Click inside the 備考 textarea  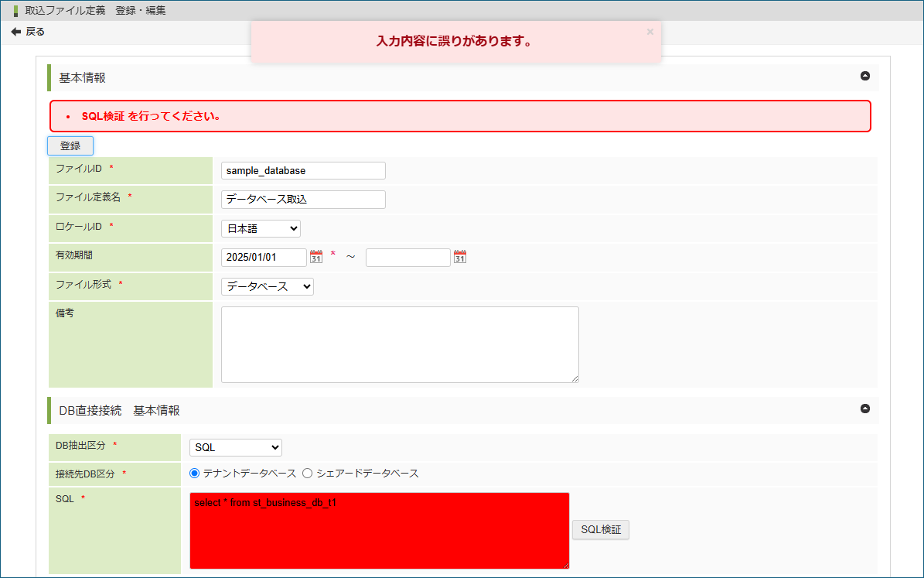400,344
